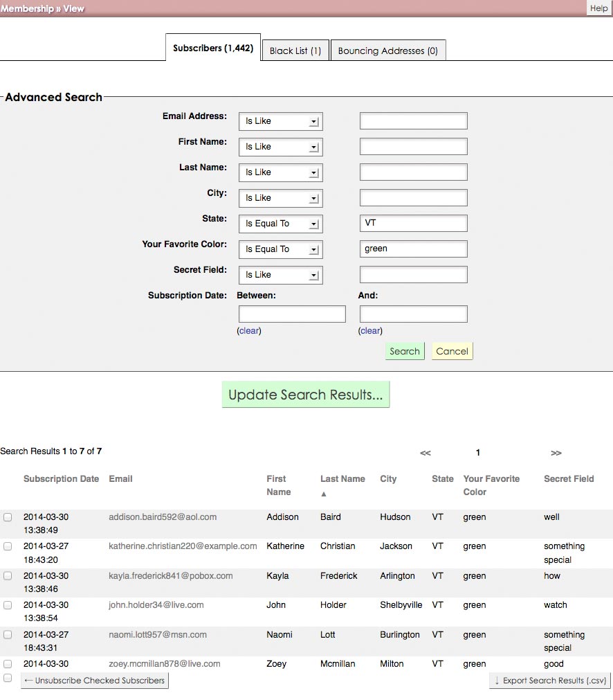This screenshot has height=700, width=613.
Task: Open the Help button
Action: (598, 8)
